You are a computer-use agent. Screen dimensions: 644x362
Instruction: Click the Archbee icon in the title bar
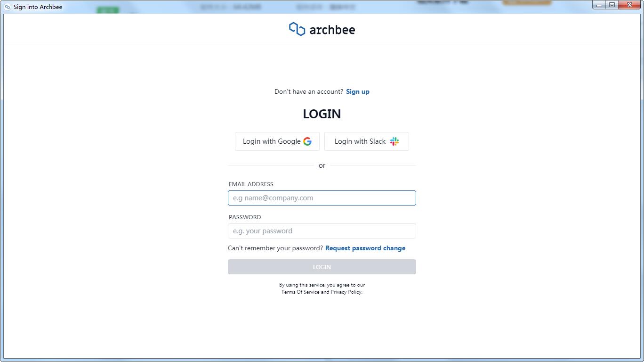[7, 7]
